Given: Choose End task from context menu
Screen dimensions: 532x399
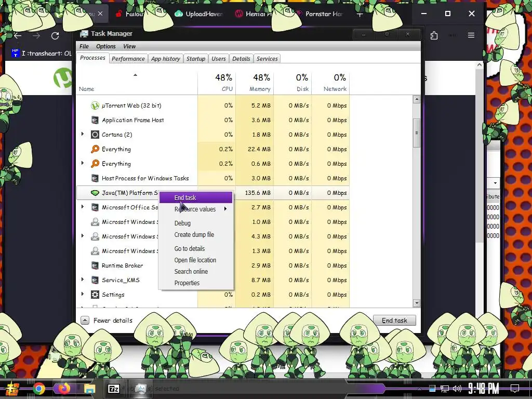Looking at the screenshot, I should 196,197.
